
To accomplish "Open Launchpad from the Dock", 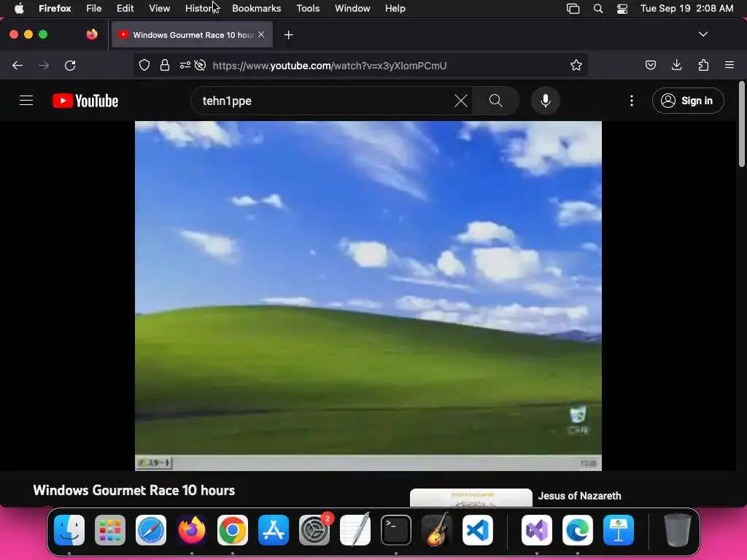I will tap(110, 530).
